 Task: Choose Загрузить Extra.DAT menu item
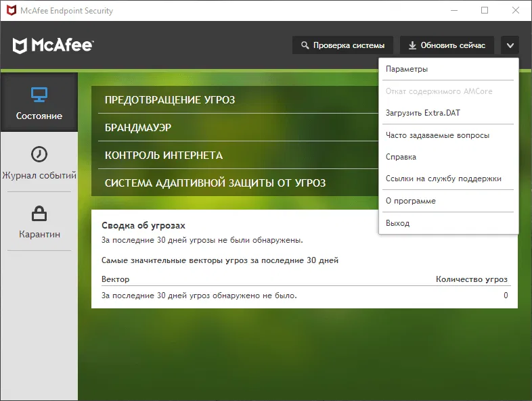[x=448, y=113]
